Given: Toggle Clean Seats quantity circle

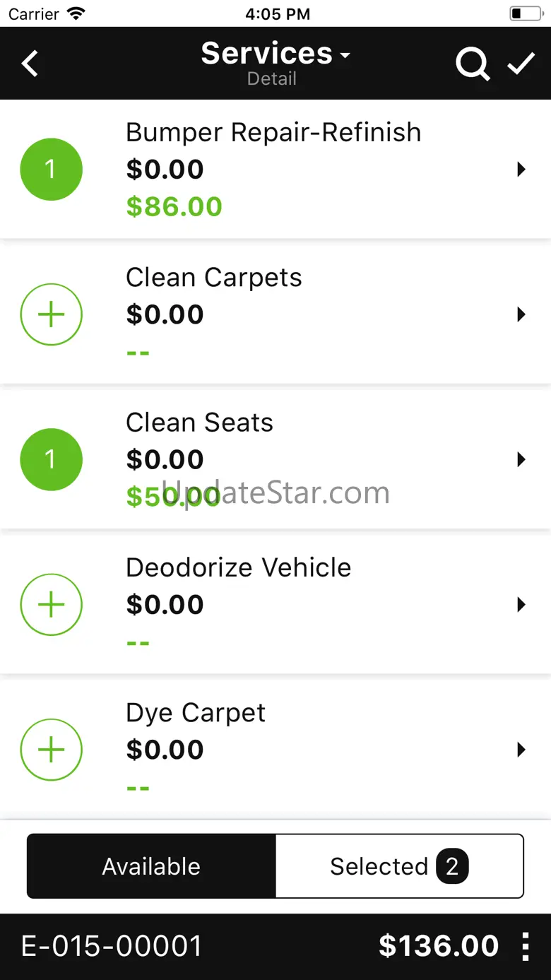Looking at the screenshot, I should pos(51,459).
